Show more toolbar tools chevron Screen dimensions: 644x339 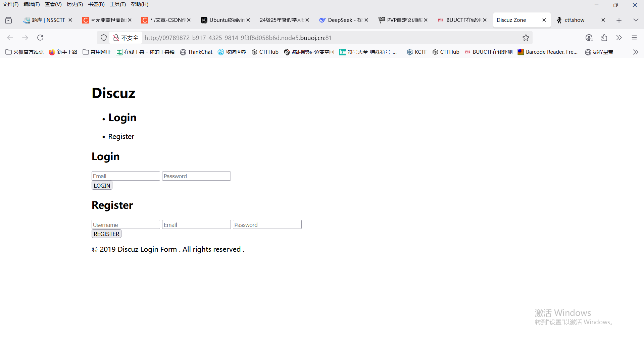(x=619, y=38)
